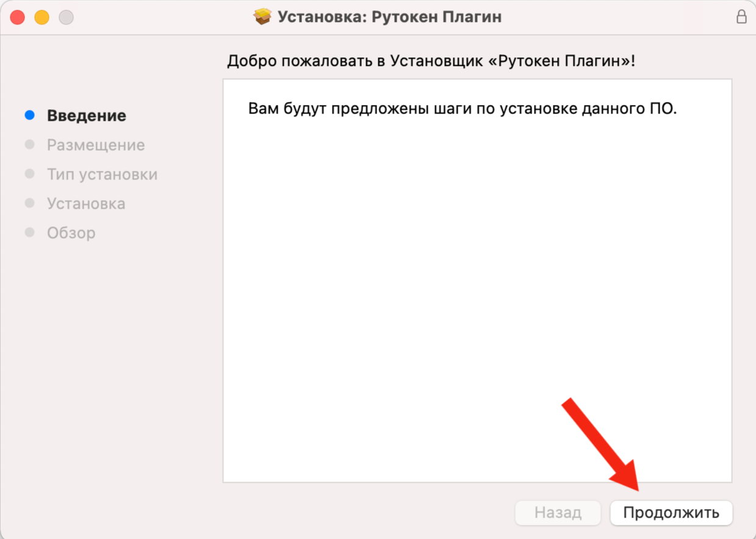The height and width of the screenshot is (539, 756).
Task: Click the Продолжить button
Action: pyautogui.click(x=671, y=513)
